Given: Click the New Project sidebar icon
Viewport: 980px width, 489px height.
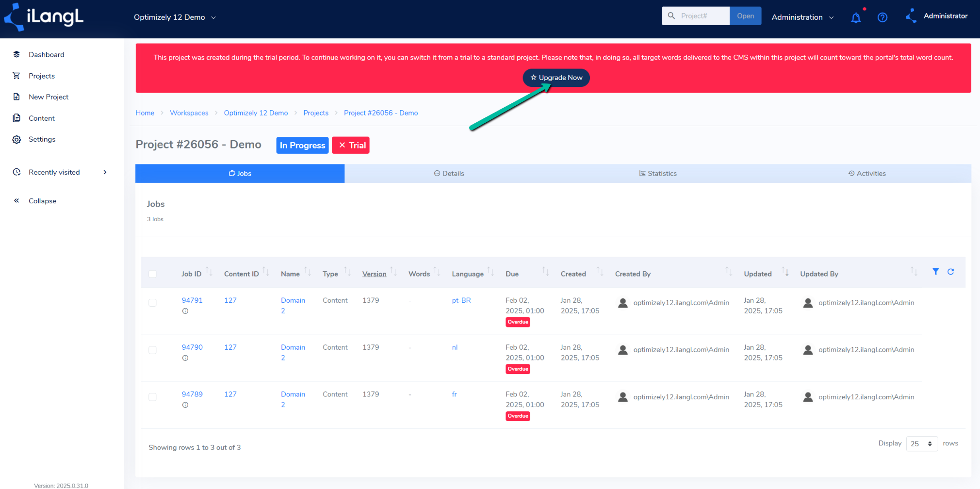Looking at the screenshot, I should point(16,97).
